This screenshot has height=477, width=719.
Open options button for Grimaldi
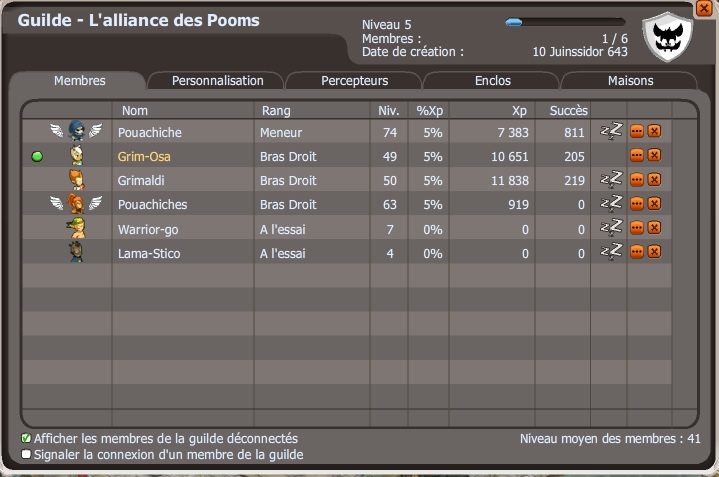click(x=636, y=179)
